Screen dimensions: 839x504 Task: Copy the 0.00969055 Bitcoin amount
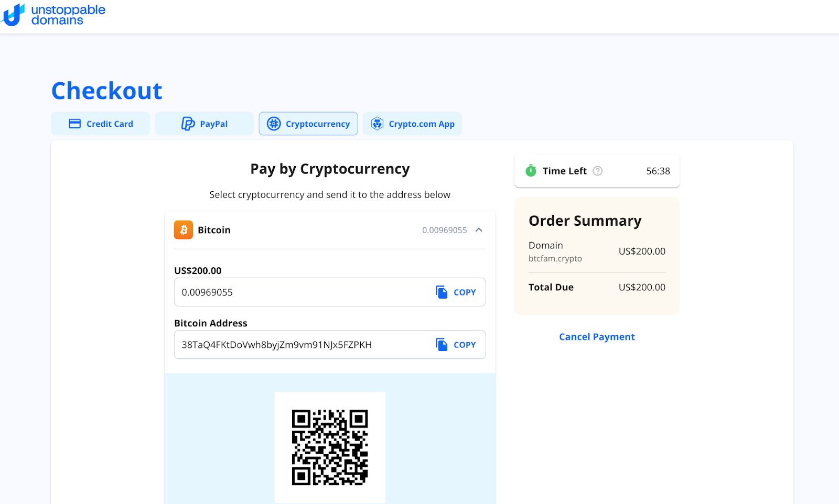456,292
